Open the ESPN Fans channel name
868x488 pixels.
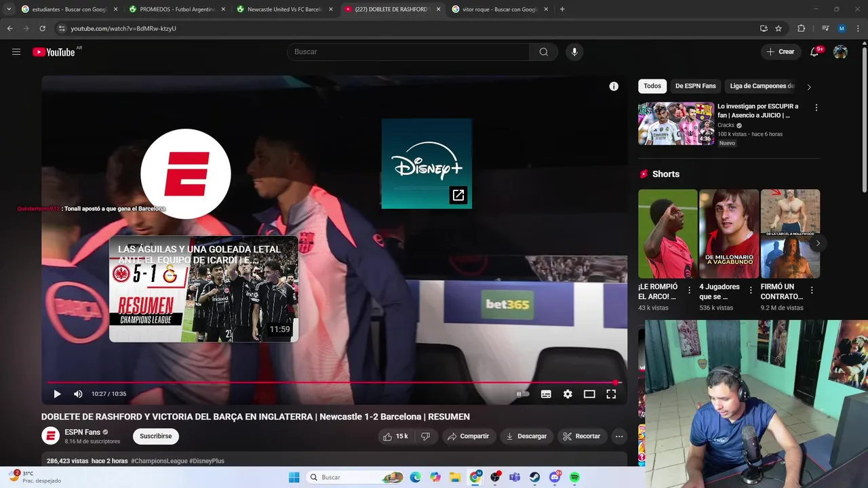tap(82, 432)
